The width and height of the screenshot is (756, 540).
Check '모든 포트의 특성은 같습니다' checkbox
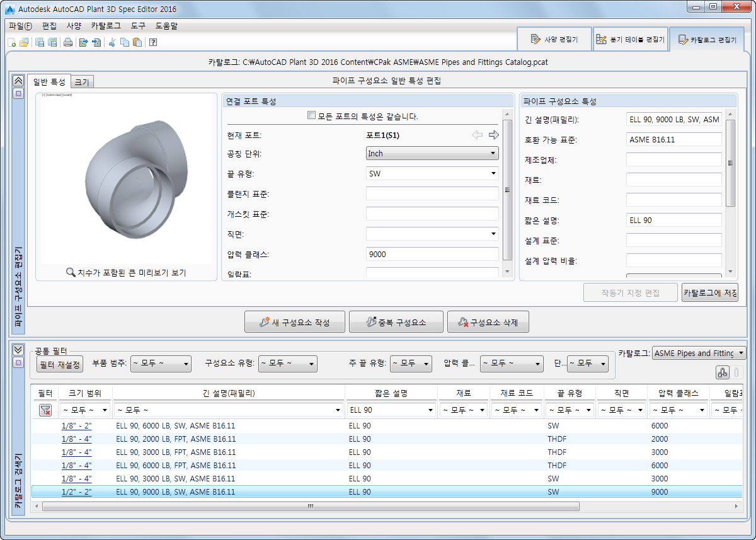point(311,115)
